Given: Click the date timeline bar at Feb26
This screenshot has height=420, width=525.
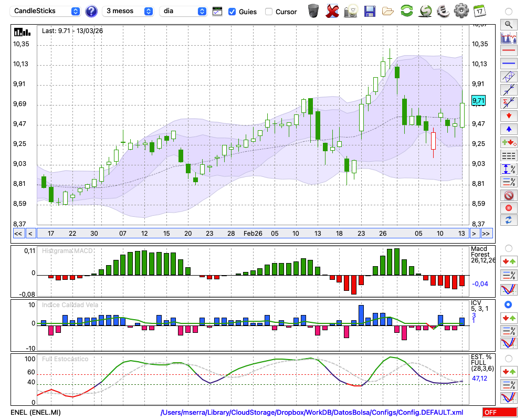Looking at the screenshot, I should pyautogui.click(x=253, y=233).
